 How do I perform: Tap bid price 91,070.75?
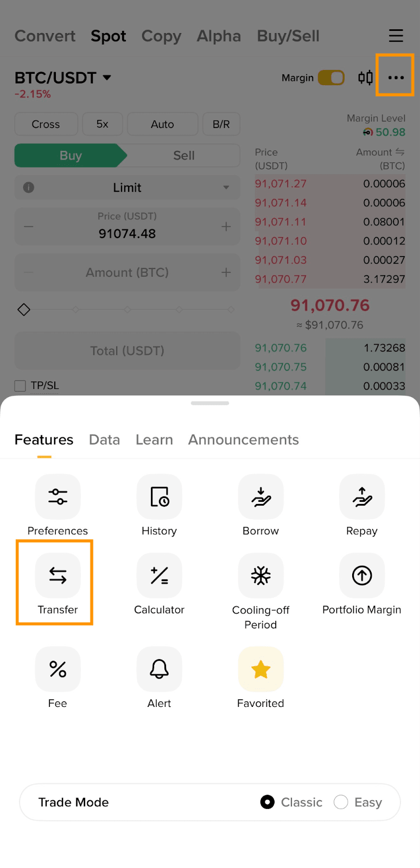click(281, 367)
